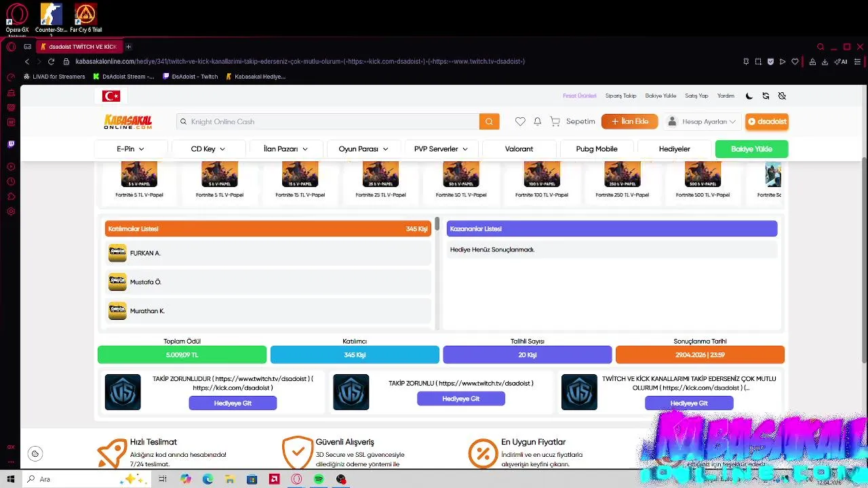Open Microsoft Edge from the taskbar

click(x=208, y=479)
